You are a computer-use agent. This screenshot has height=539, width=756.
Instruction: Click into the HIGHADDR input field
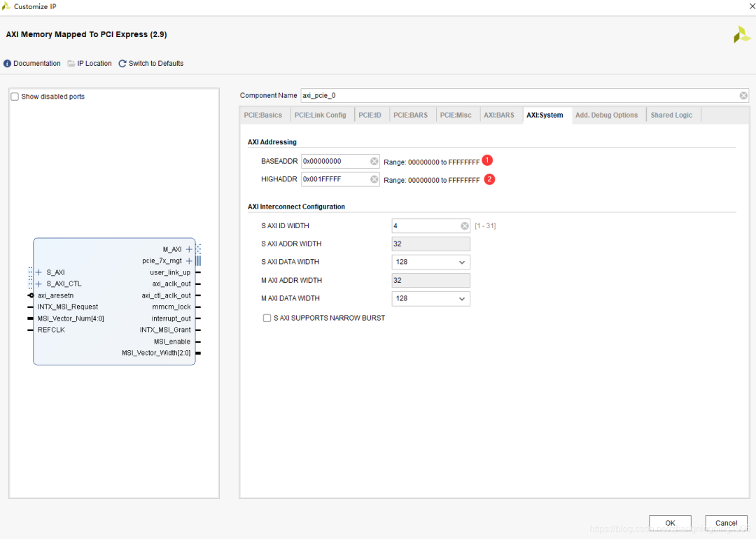pyautogui.click(x=335, y=180)
